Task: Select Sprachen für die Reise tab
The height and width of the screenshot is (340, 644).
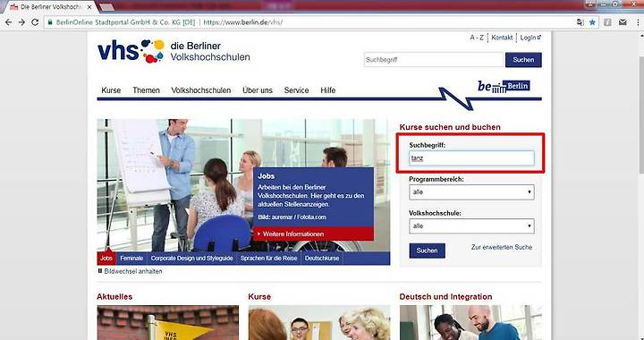Action: click(268, 259)
